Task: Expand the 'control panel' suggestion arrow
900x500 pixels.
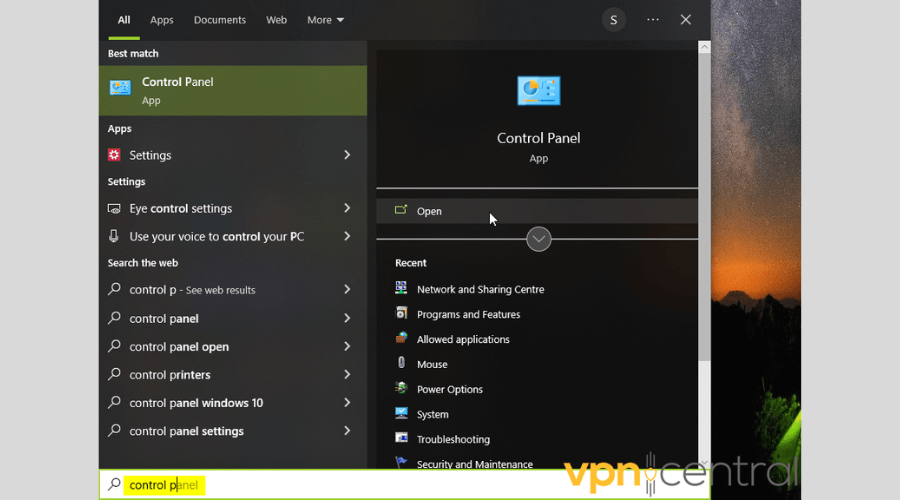Action: [347, 318]
